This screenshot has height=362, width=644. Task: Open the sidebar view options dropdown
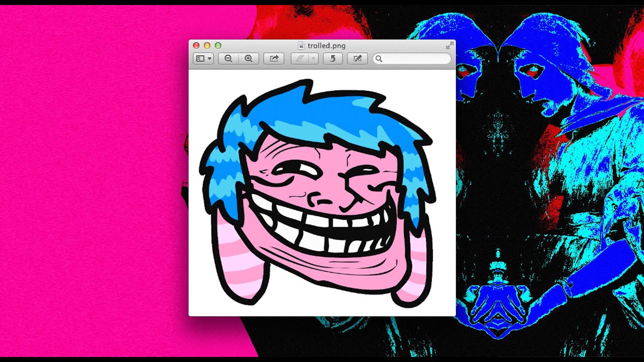coord(203,59)
